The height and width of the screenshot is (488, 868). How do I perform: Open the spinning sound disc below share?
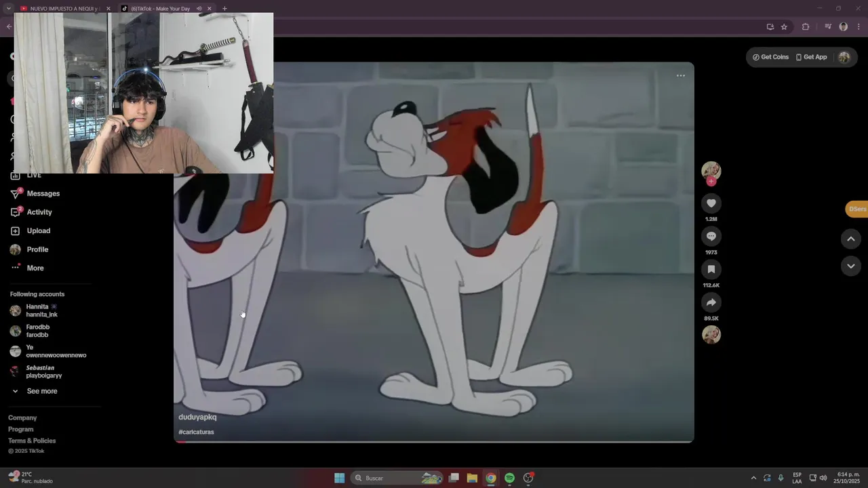pos(711,335)
